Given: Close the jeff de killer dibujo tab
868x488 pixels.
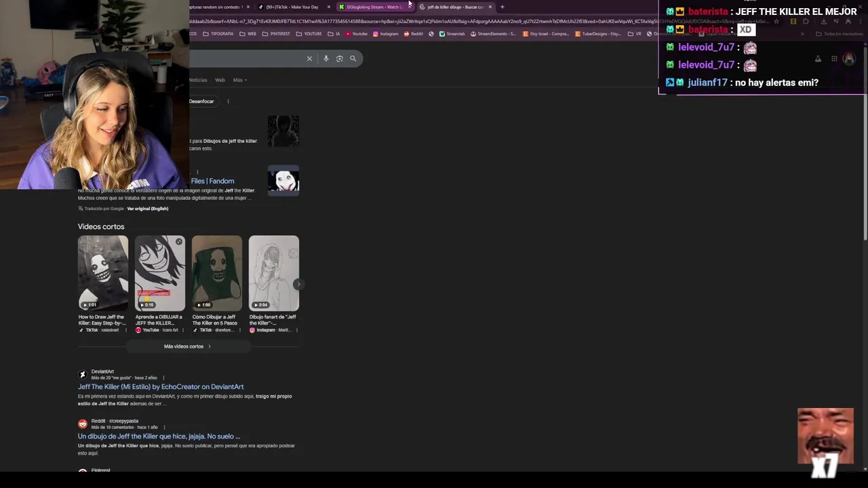Looking at the screenshot, I should [x=490, y=7].
